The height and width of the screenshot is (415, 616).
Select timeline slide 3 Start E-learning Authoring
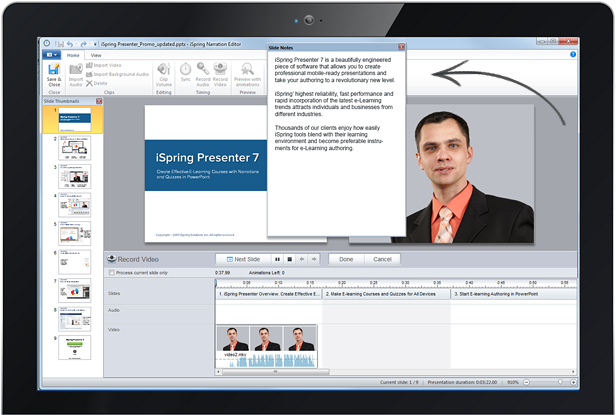514,294
